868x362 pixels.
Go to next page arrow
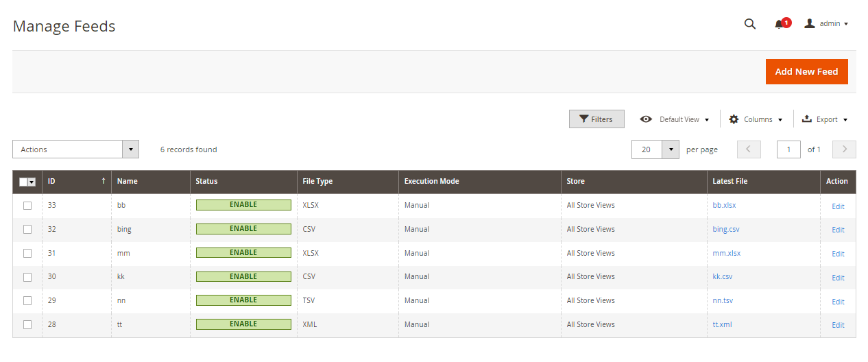(x=844, y=149)
